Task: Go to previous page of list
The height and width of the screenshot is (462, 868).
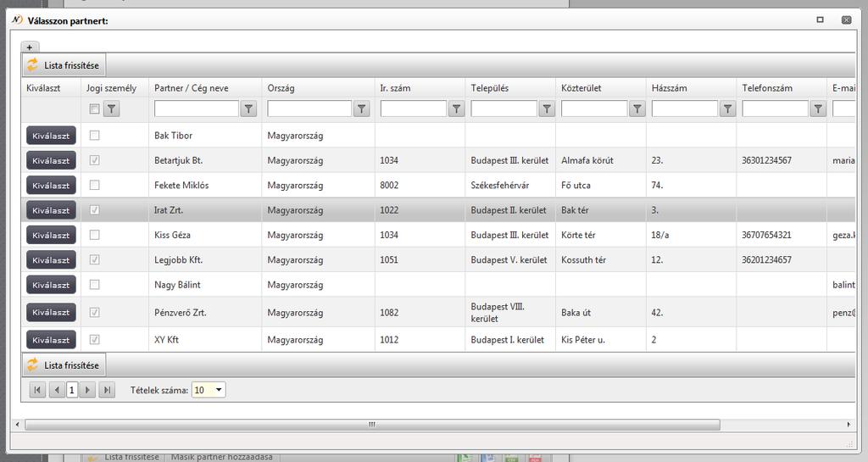Action: 57,390
